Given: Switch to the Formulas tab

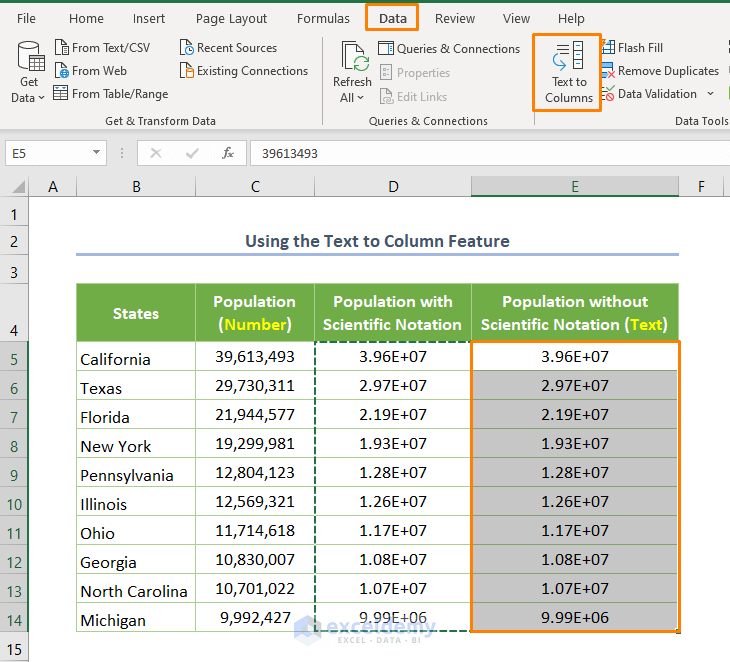Looking at the screenshot, I should coord(323,19).
